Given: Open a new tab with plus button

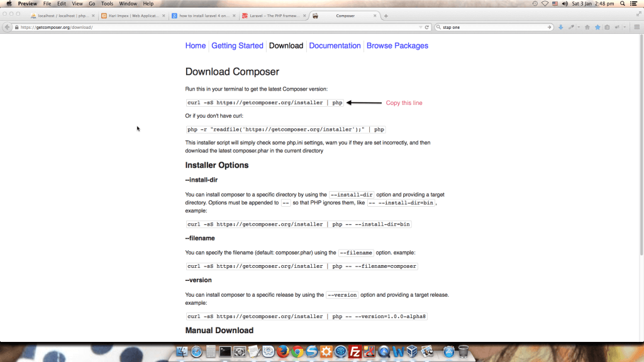Looking at the screenshot, I should pyautogui.click(x=386, y=16).
